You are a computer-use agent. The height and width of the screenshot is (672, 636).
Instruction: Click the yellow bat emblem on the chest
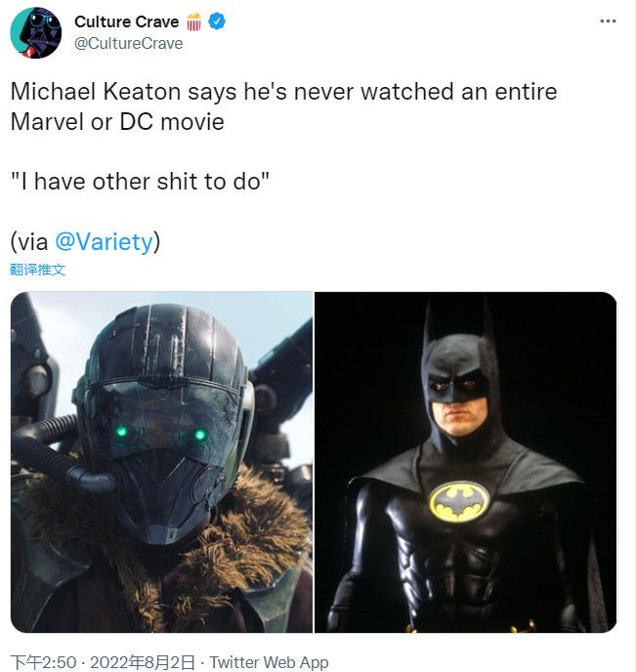[461, 500]
